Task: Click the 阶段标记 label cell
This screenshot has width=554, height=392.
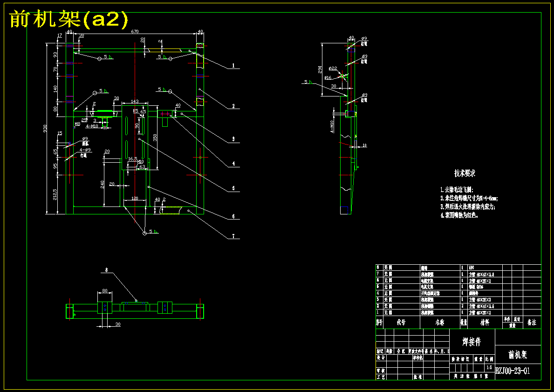Action: (x=461, y=359)
